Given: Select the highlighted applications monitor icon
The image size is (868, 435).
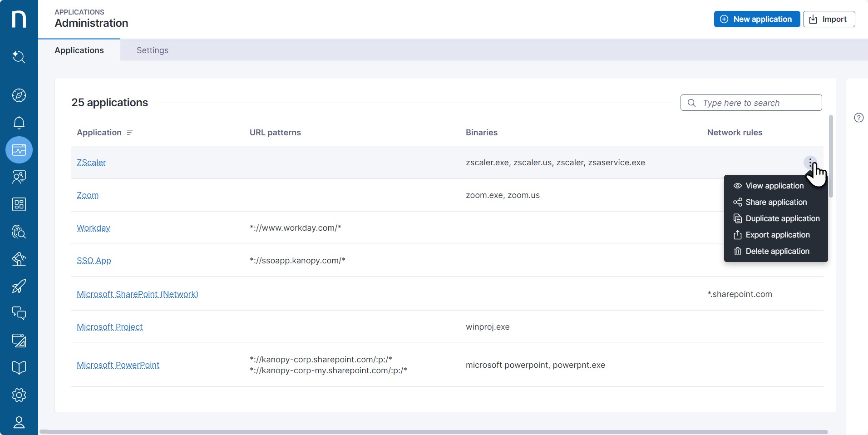Looking at the screenshot, I should [19, 150].
